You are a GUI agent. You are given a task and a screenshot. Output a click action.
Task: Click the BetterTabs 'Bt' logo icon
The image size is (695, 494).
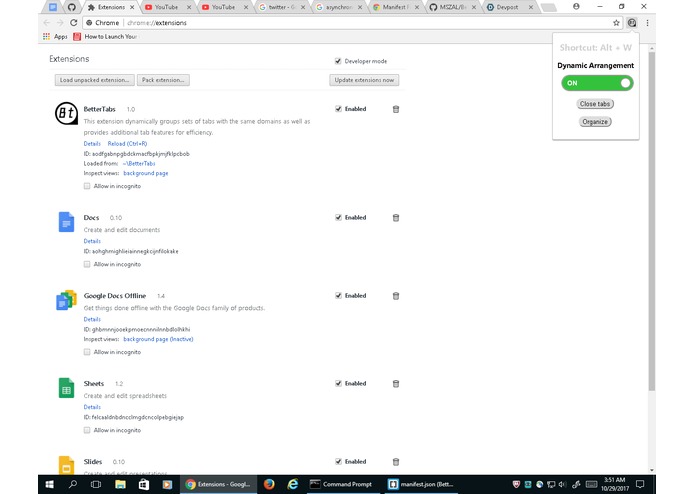(x=66, y=113)
